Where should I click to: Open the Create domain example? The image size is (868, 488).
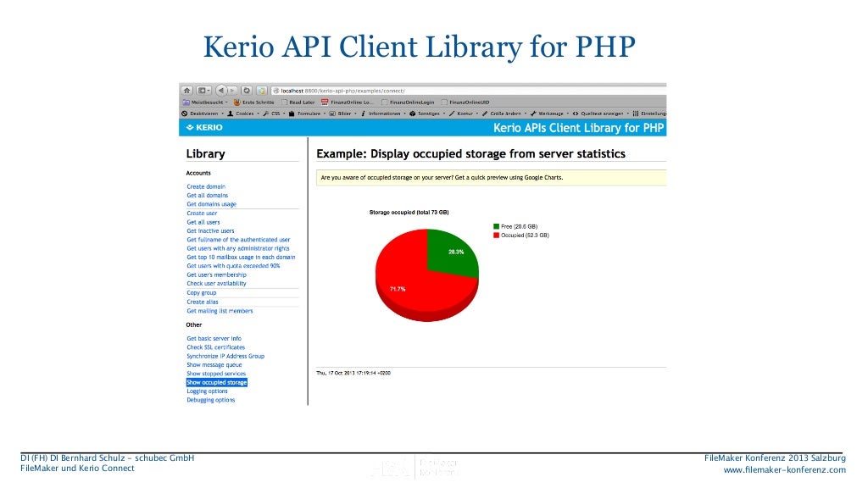coord(206,186)
